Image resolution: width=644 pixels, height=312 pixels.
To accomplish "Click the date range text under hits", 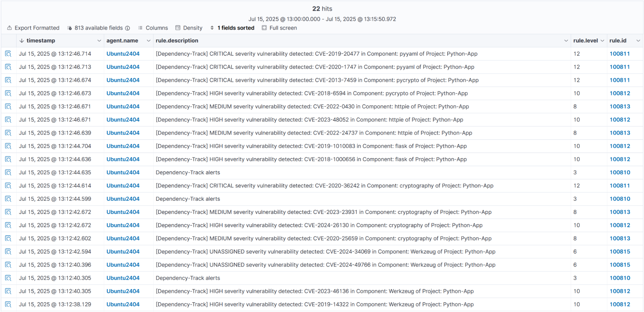I will click(x=322, y=19).
